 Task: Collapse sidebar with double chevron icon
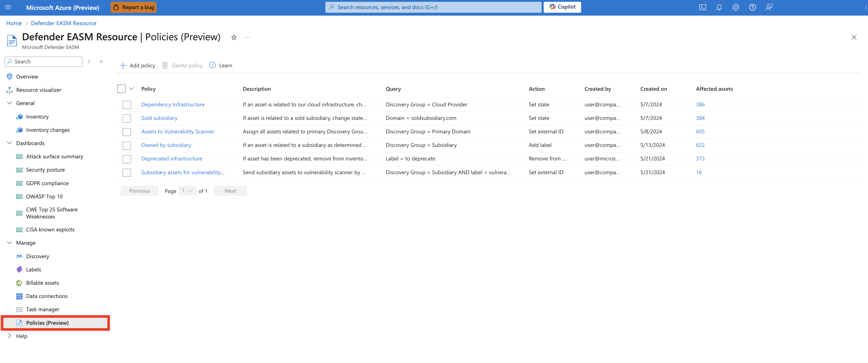pyautogui.click(x=101, y=62)
